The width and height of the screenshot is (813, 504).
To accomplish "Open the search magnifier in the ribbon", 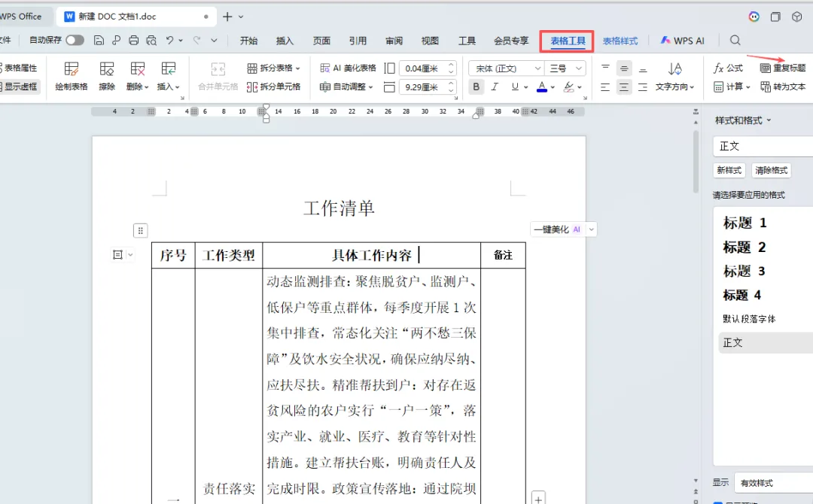I will click(x=735, y=41).
